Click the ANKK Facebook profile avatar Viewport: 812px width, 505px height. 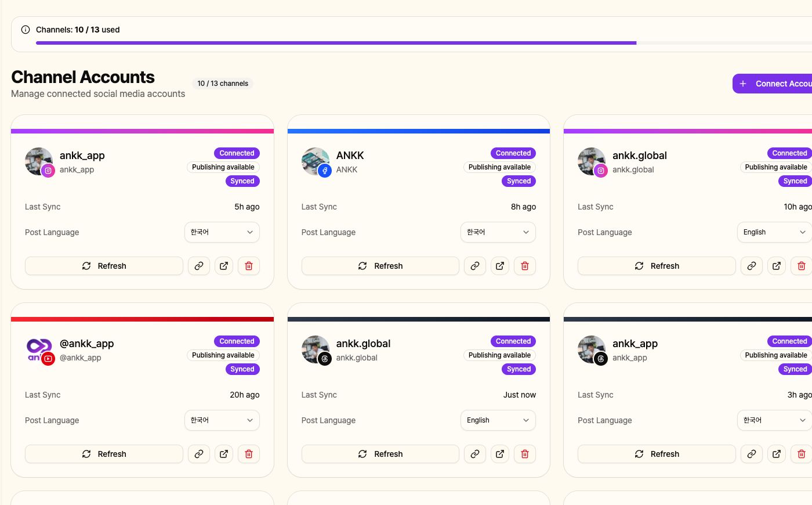click(316, 161)
